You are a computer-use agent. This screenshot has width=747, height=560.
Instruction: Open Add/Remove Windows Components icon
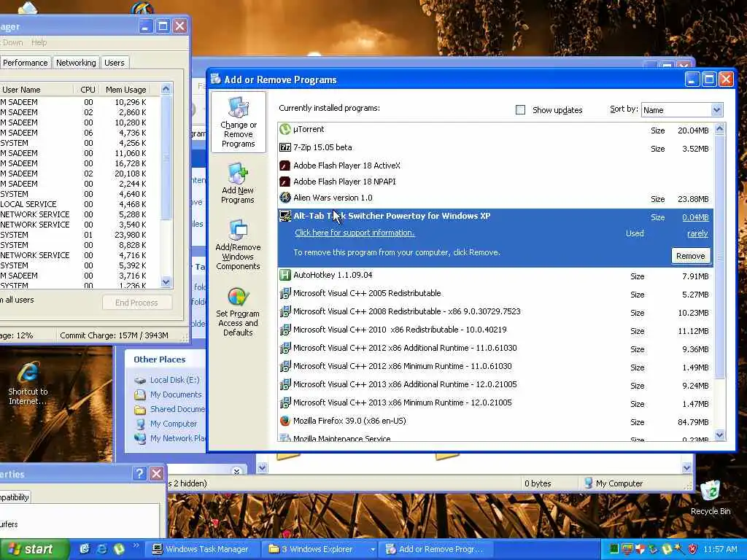pos(239,230)
